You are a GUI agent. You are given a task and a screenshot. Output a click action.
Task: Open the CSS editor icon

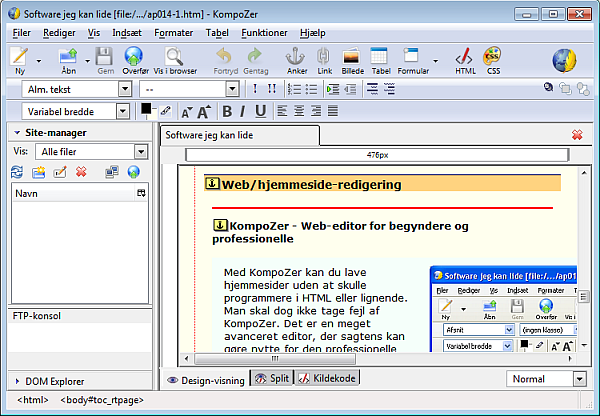click(x=493, y=60)
